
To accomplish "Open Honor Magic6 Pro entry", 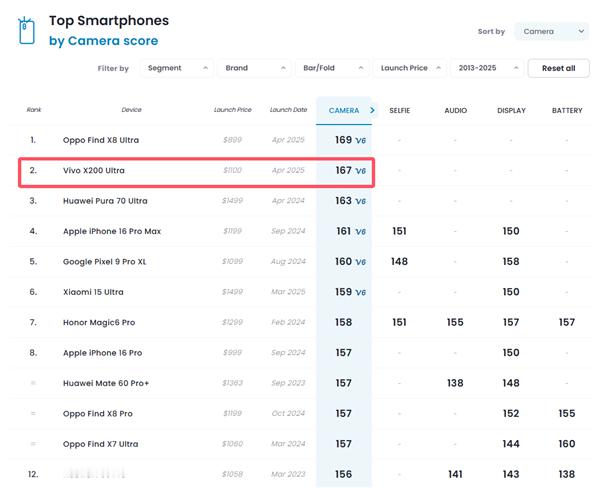I will (99, 322).
